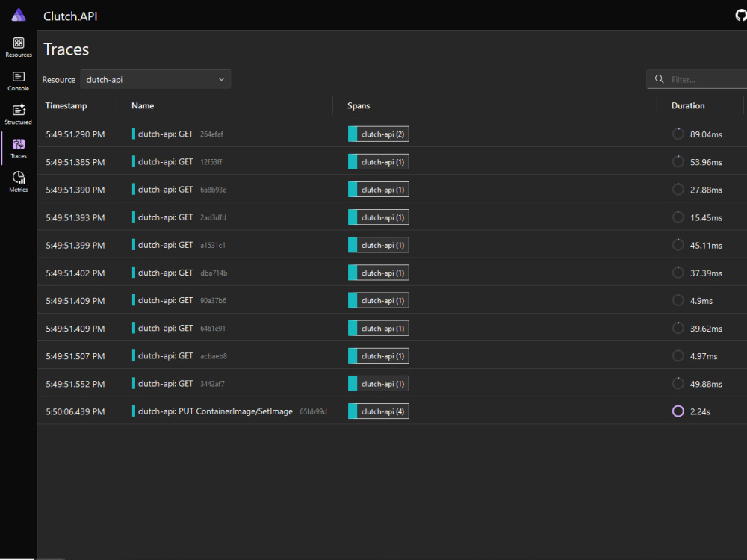
Task: Click the 4.97ms duration value
Action: (x=704, y=356)
